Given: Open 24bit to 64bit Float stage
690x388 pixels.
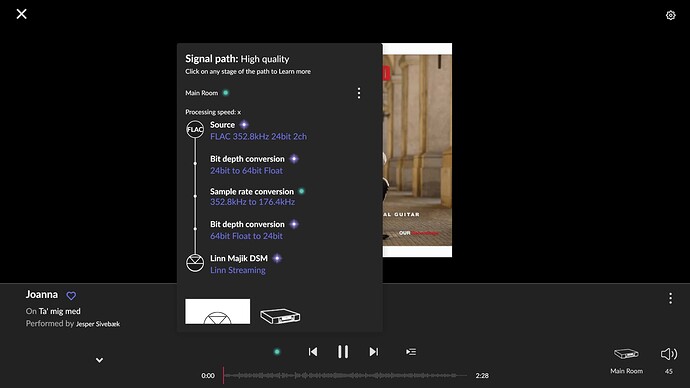Looking at the screenshot, I should [x=246, y=171].
